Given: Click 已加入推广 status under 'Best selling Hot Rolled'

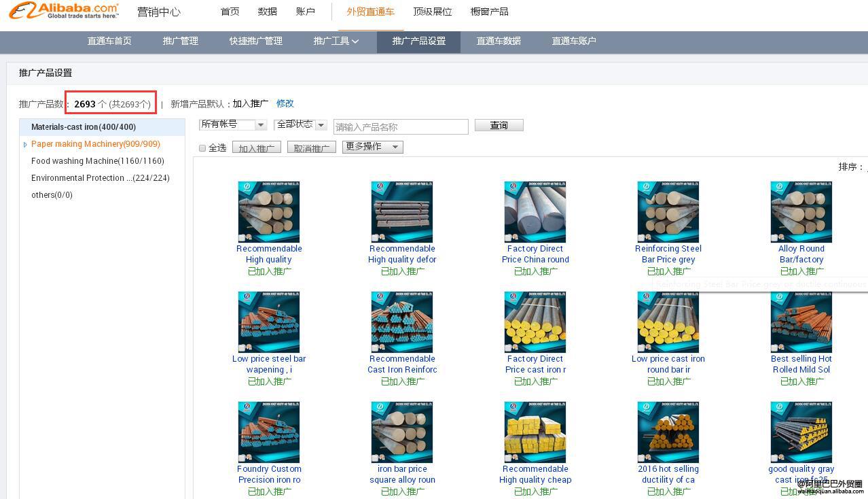Looking at the screenshot, I should pyautogui.click(x=801, y=381).
